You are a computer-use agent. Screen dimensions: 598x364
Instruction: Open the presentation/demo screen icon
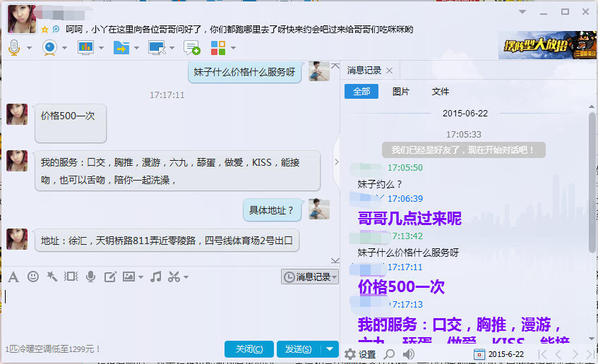[85, 48]
